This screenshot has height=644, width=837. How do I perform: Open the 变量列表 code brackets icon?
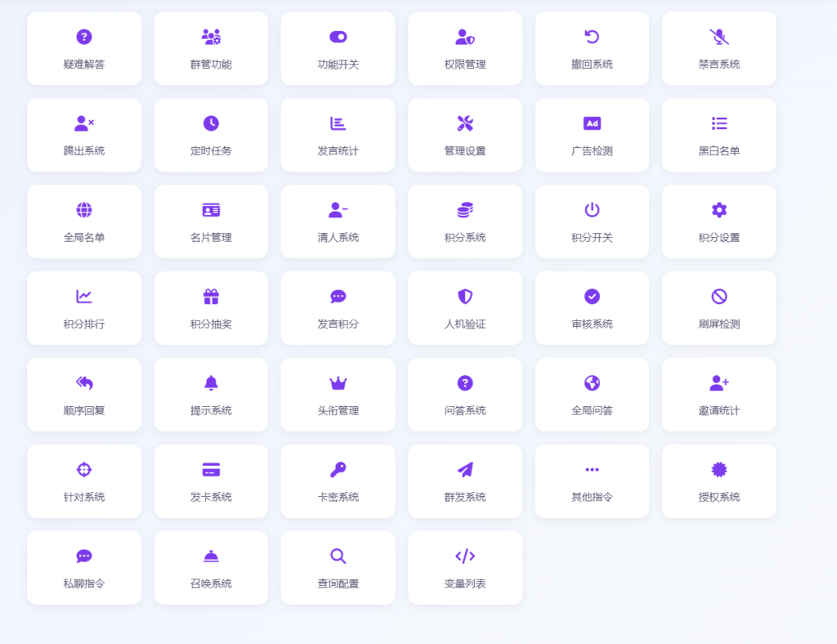click(465, 556)
